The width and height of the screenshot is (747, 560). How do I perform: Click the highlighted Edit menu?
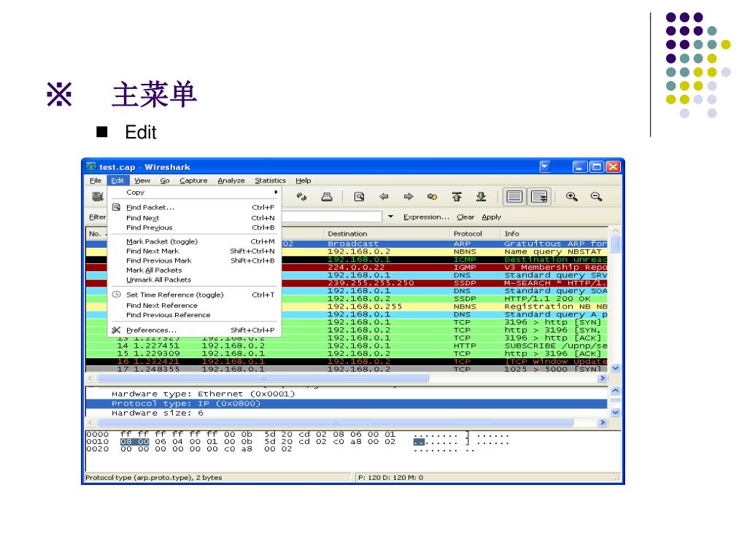click(x=117, y=181)
